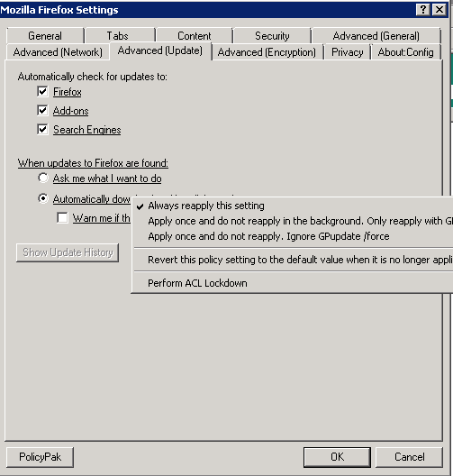Choose Apply once, do not reapply in background
The width and height of the screenshot is (453, 476).
pyautogui.click(x=293, y=221)
